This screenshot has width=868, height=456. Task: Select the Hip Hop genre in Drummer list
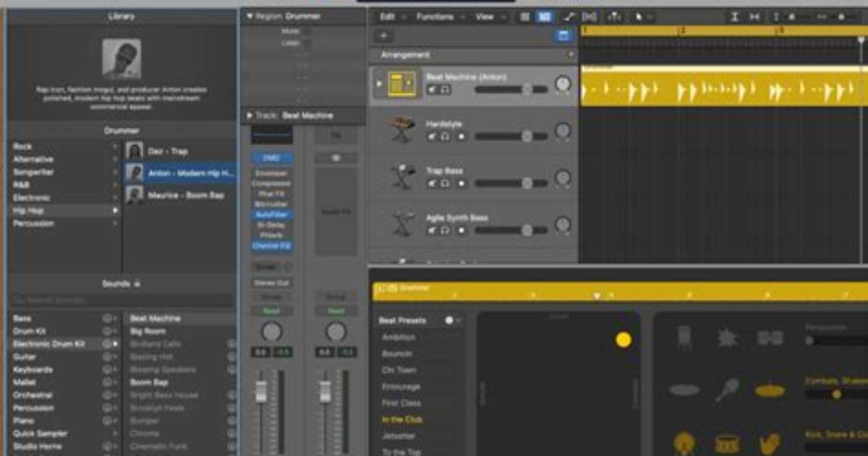click(64, 211)
